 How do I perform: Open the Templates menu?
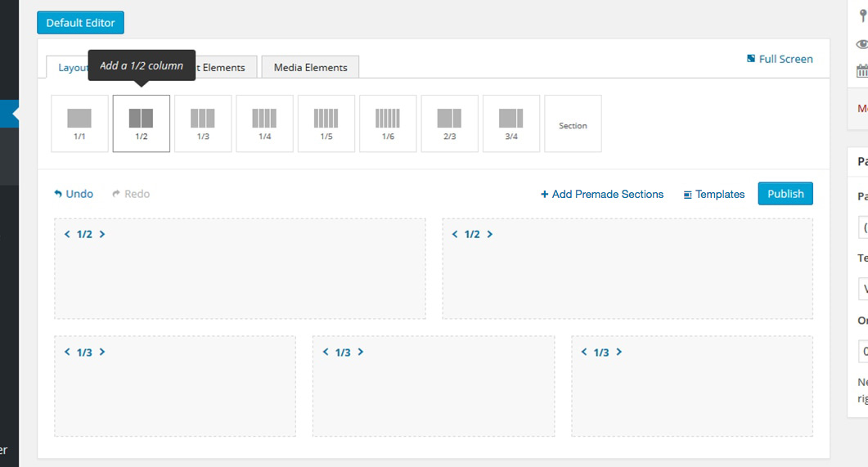714,194
